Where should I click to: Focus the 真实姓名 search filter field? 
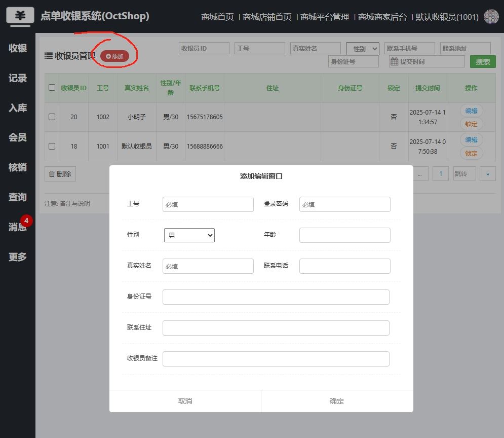(316, 48)
